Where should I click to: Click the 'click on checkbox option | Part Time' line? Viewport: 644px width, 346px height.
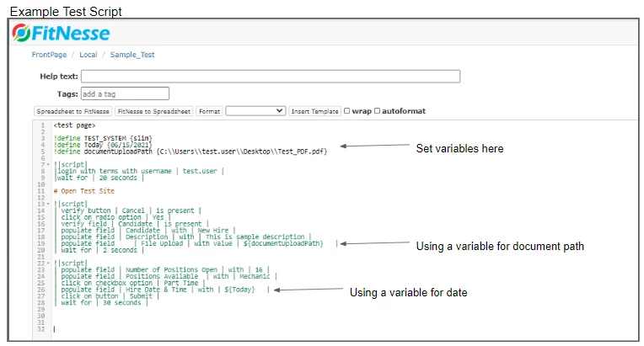click(129, 283)
